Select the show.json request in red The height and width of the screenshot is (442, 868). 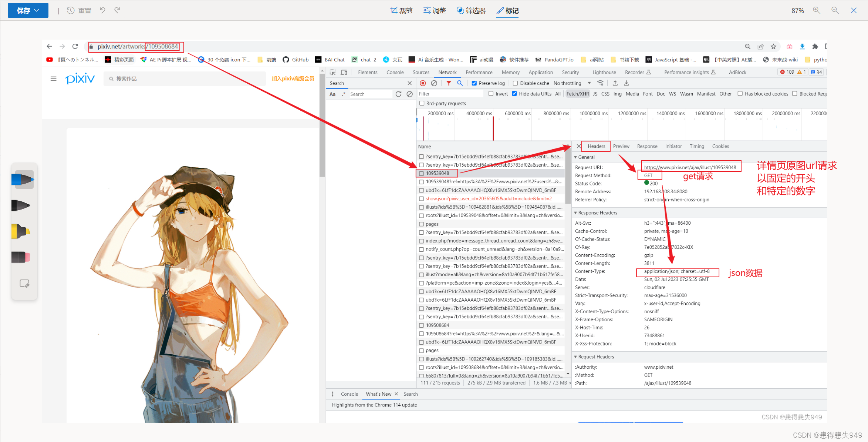click(491, 199)
